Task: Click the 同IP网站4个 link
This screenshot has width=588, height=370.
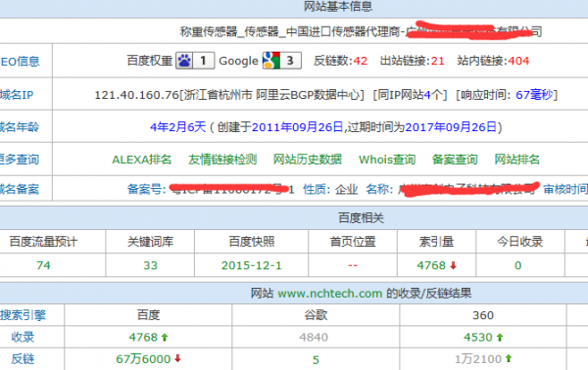Action: [x=410, y=95]
